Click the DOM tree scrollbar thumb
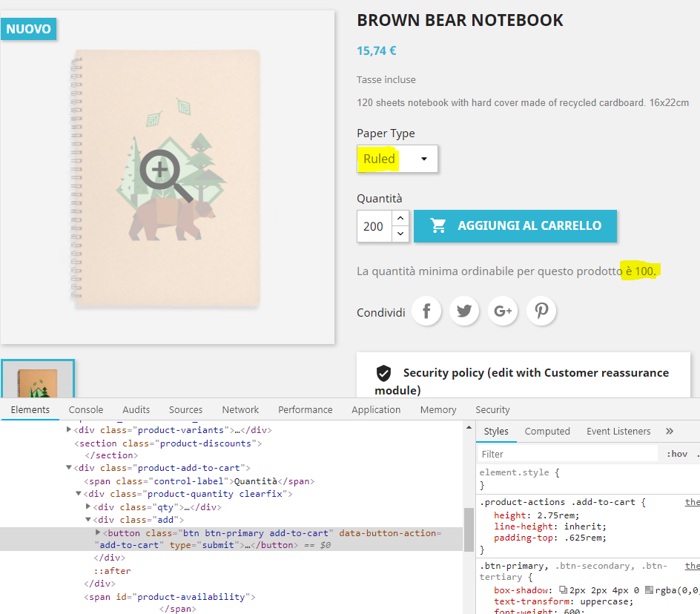This screenshot has height=614, width=700. coord(469,530)
